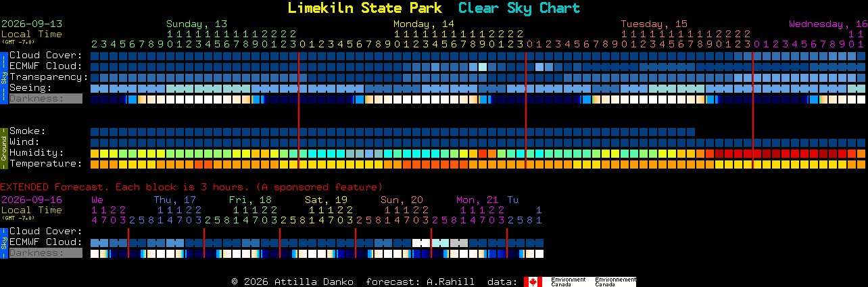Viewport: 868px width, 287px height.
Task: Click the blue Sky sidebar strip
Action: click(3, 76)
